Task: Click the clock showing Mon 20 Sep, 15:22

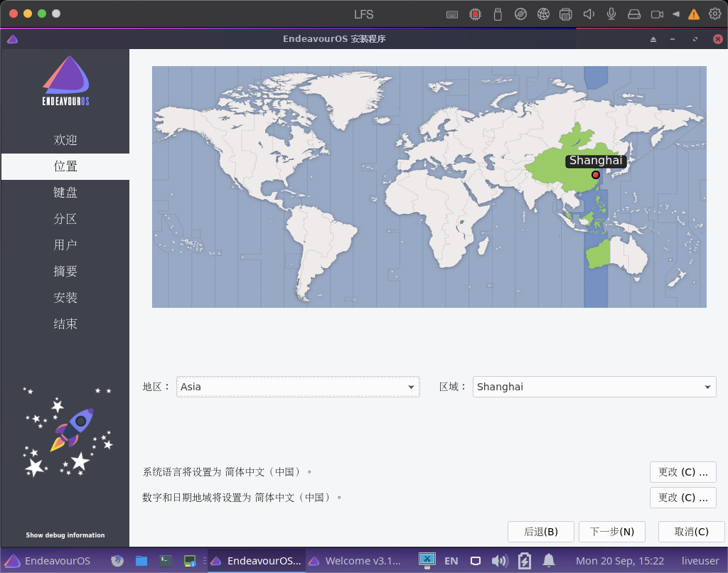Action: (x=620, y=561)
